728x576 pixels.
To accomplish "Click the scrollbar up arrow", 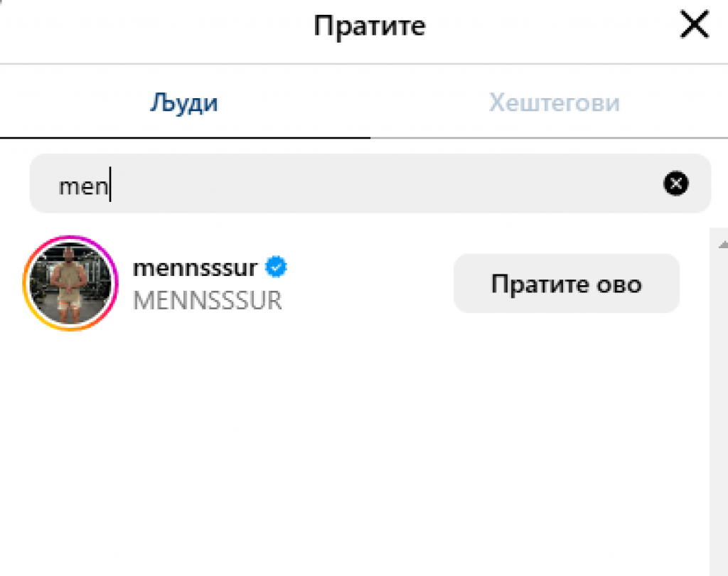I will (x=722, y=245).
